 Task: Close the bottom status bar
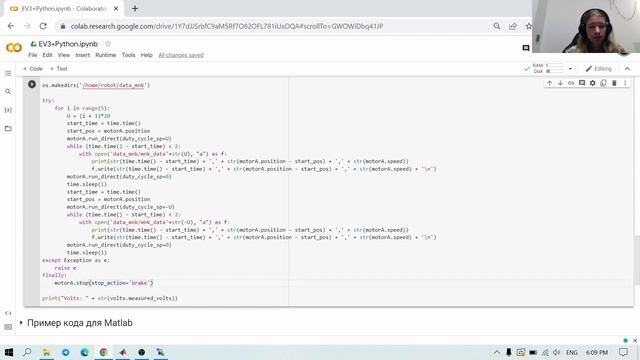tap(635, 340)
